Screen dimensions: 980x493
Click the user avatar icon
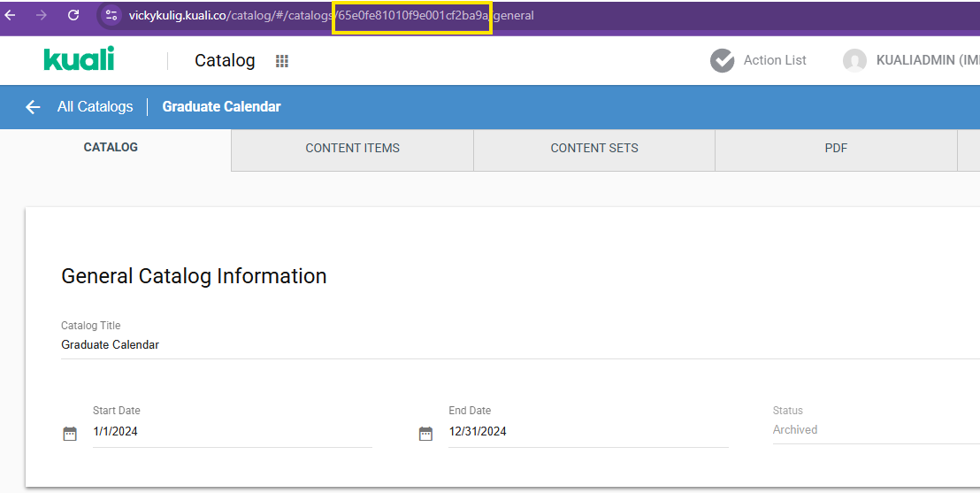coord(854,61)
